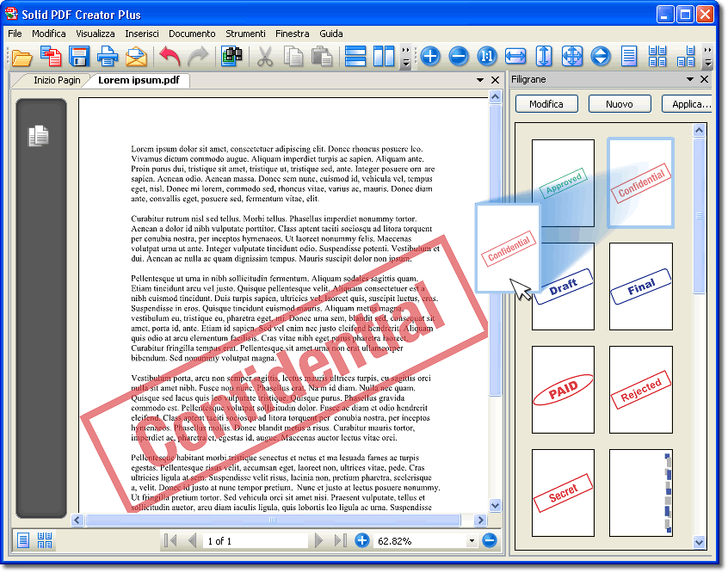Click the Modifica button in Filigrane panel
Image resolution: width=728 pixels, height=573 pixels.
point(546,104)
